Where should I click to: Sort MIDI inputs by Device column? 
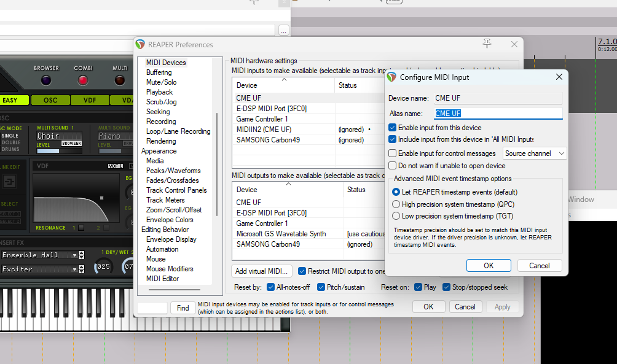(x=283, y=85)
